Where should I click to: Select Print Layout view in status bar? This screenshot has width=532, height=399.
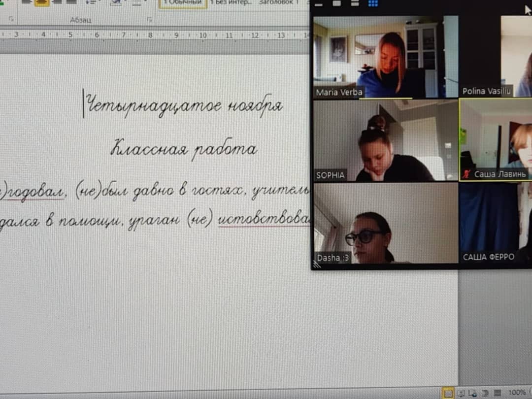pos(448,393)
